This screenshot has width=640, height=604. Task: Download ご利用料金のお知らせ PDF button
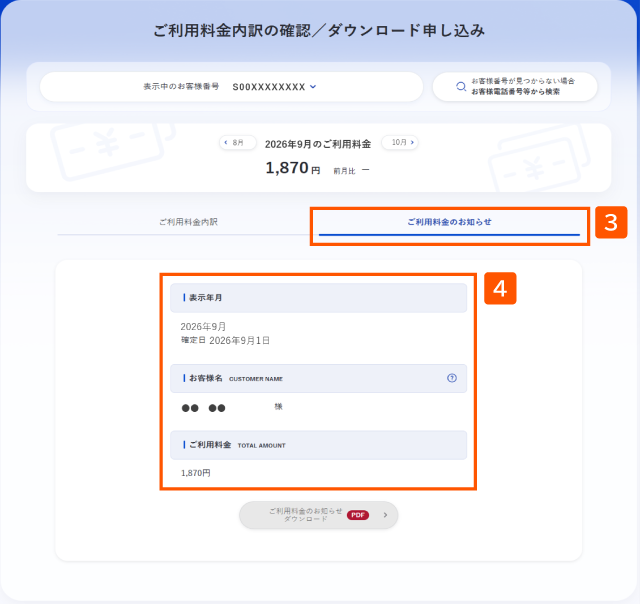[318, 515]
